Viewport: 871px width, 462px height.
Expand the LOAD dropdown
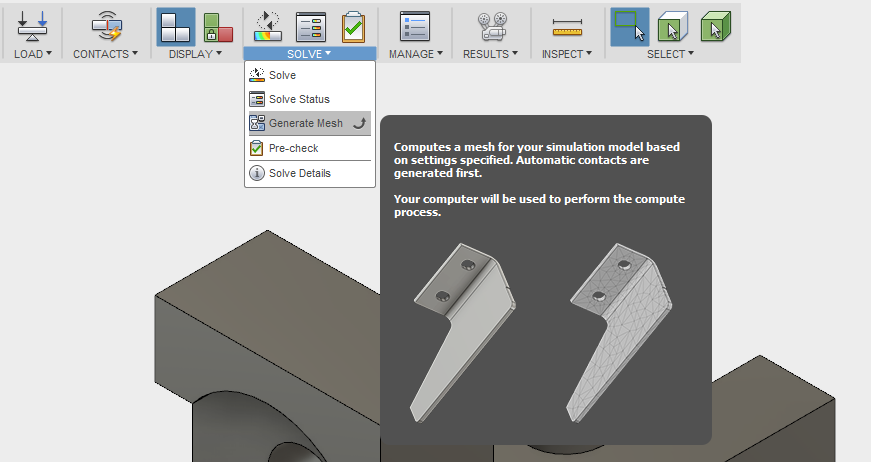click(x=33, y=54)
